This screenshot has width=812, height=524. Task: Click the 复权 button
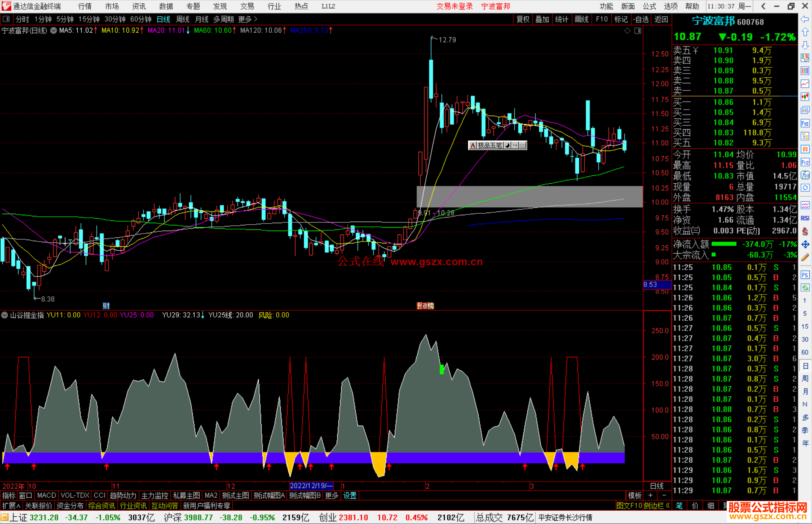523,19
